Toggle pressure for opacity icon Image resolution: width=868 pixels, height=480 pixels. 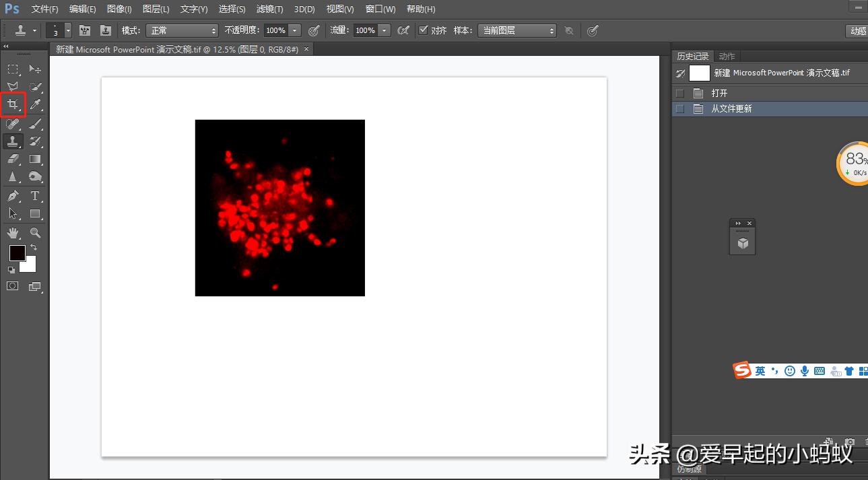pyautogui.click(x=314, y=30)
